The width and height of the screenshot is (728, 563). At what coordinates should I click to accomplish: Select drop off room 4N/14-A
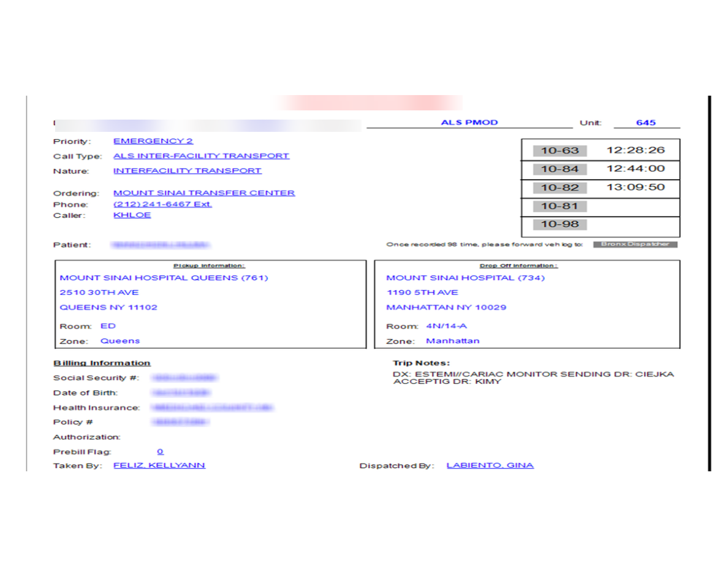click(x=446, y=326)
